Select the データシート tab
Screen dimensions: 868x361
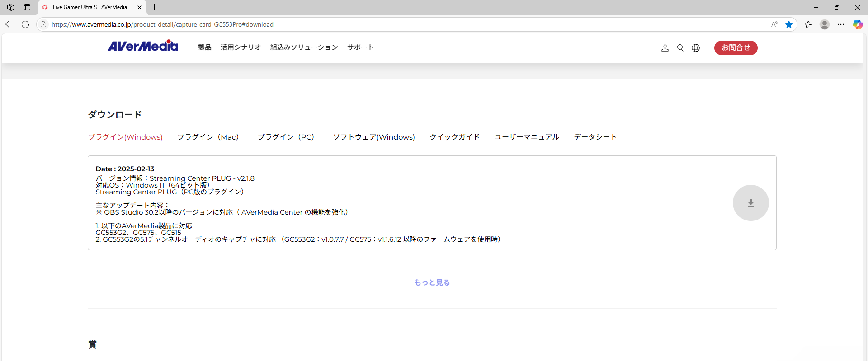(595, 137)
